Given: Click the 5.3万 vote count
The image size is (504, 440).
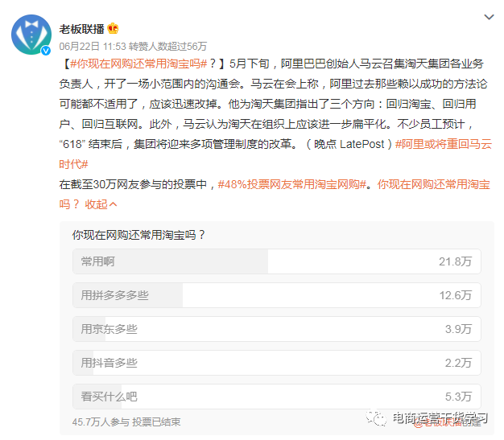Looking at the screenshot, I should pyautogui.click(x=458, y=397).
